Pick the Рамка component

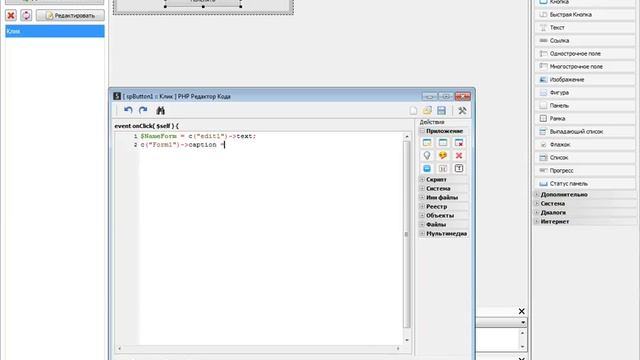pyautogui.click(x=585, y=119)
